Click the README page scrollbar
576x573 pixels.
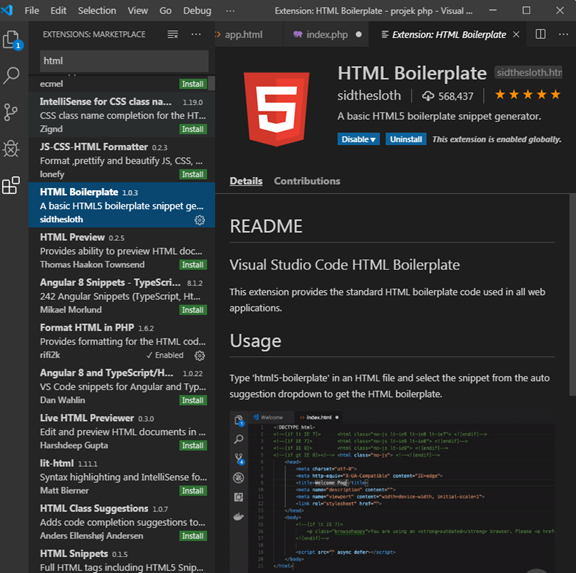coord(572,294)
